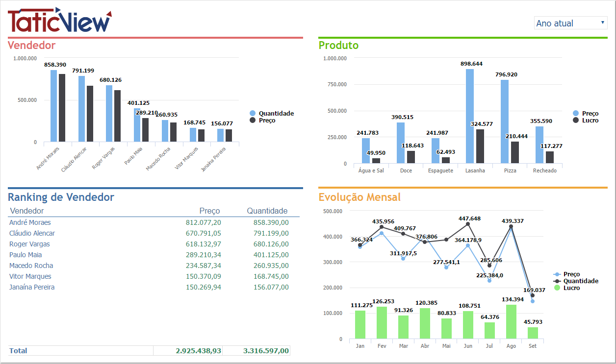Viewport: 616px width, 364px height.
Task: Click the Lasanha blue Preço bar
Action: [x=470, y=116]
